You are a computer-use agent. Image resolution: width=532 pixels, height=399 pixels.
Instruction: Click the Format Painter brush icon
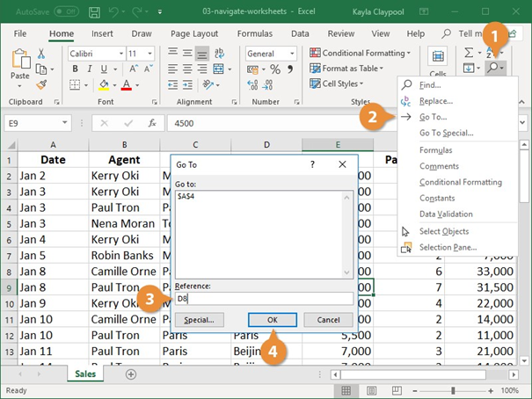click(x=41, y=84)
